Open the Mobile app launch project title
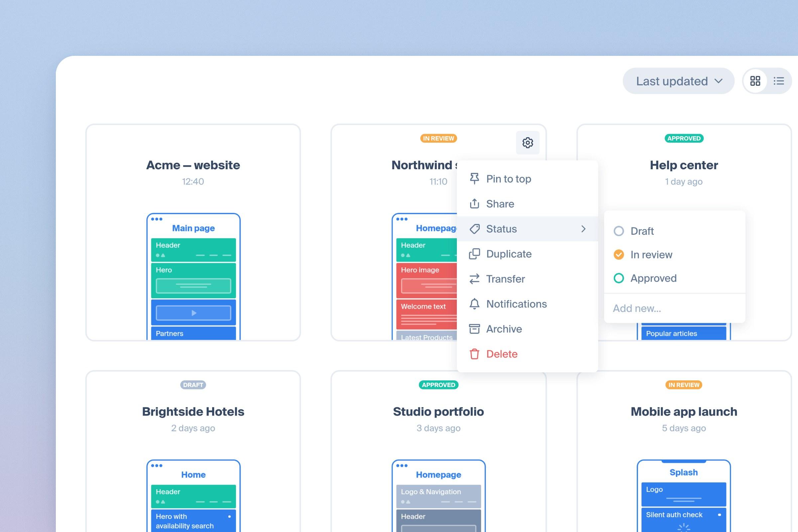 (x=684, y=412)
